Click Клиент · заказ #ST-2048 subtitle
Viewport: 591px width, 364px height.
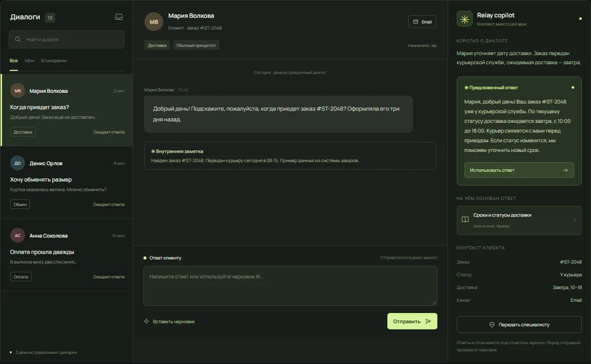(195, 28)
